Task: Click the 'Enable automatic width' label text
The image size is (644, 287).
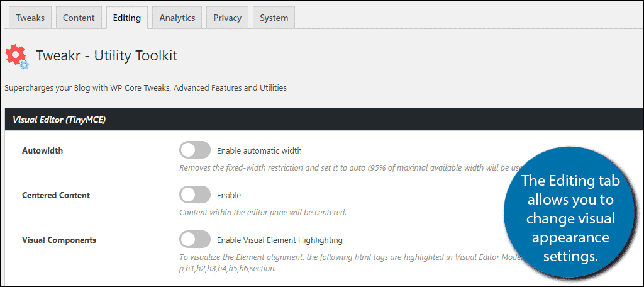Action: (259, 150)
